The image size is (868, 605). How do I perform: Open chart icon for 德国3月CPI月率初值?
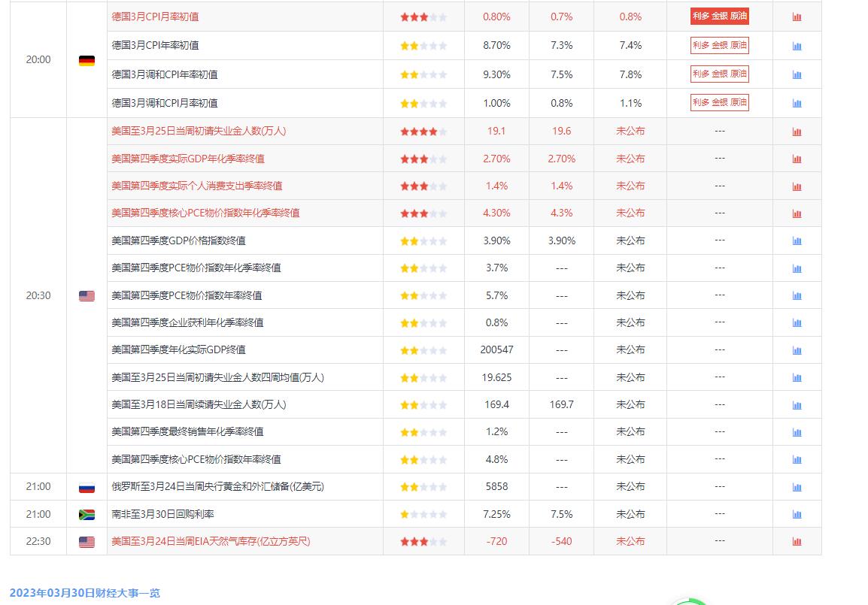coord(797,17)
